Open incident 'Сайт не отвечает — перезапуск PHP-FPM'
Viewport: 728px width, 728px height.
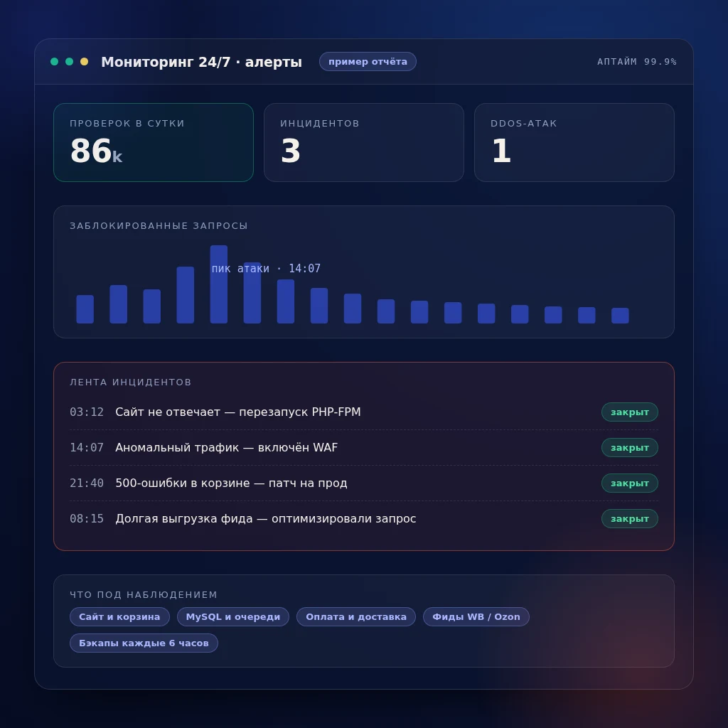364,412
